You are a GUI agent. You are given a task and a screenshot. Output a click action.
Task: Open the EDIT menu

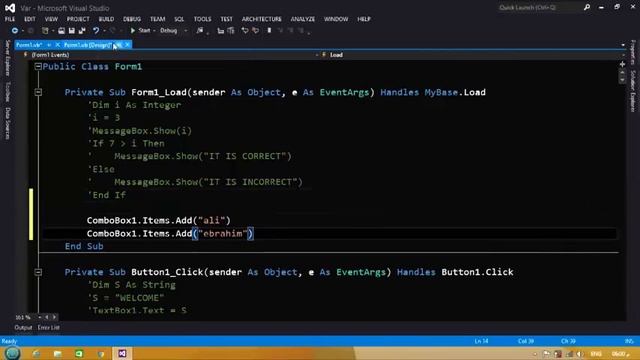pos(29,19)
